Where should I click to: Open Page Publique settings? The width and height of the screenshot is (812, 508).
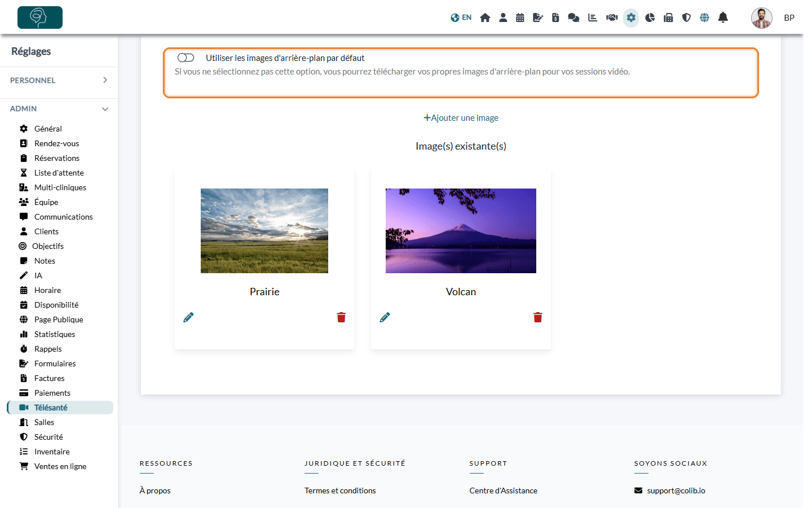tap(59, 319)
